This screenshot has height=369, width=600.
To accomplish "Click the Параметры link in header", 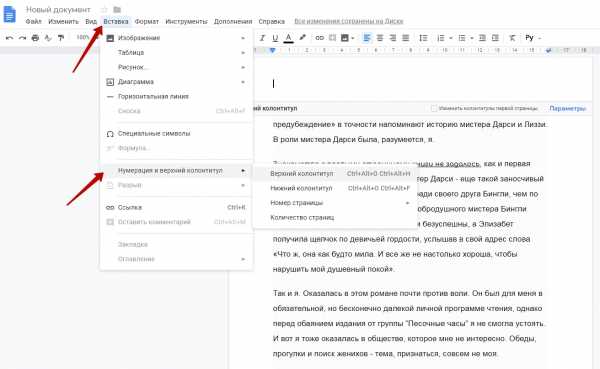I will tap(567, 109).
